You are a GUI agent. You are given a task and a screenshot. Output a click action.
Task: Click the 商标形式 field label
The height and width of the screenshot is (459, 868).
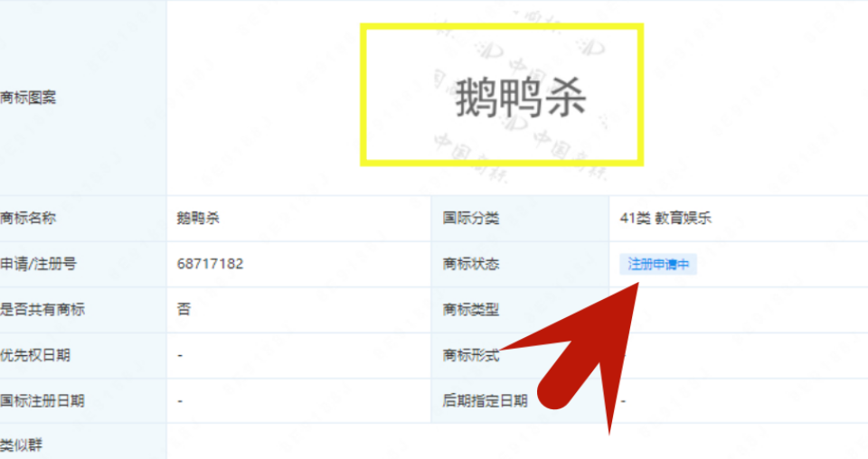click(x=471, y=355)
